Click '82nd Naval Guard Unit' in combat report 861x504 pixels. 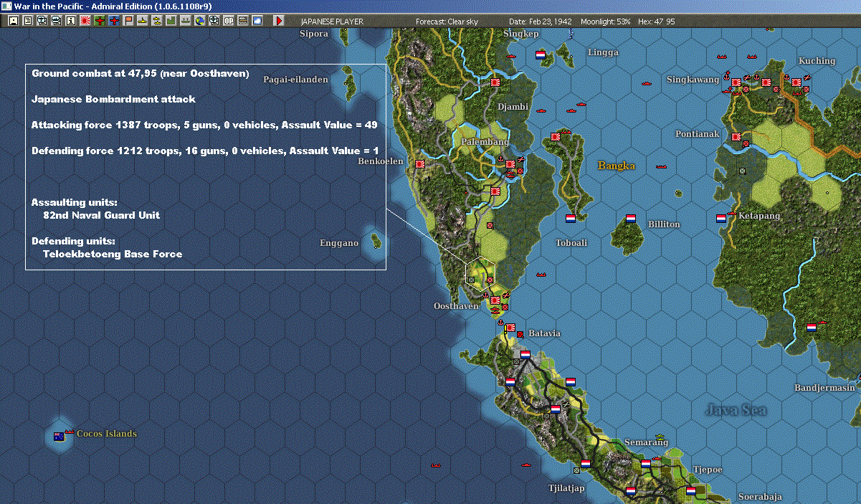pos(101,215)
